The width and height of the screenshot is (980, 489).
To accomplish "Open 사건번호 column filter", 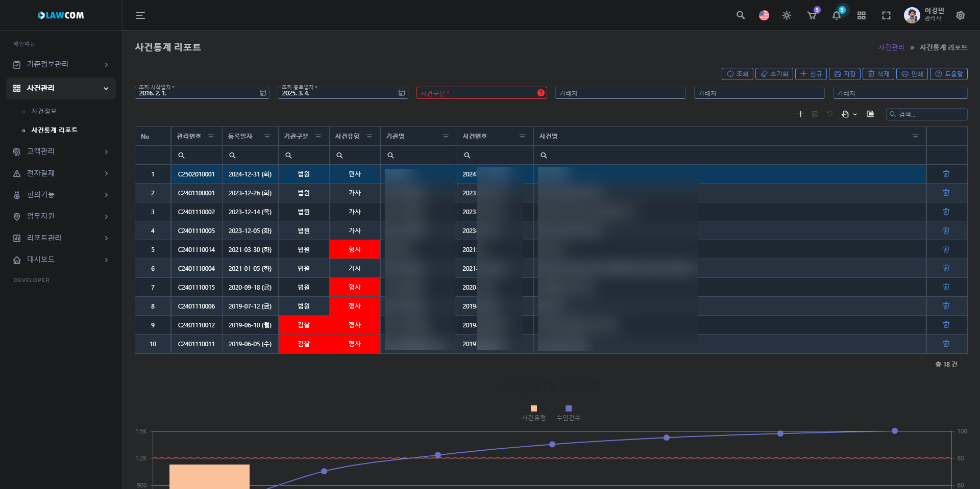I will tap(522, 136).
